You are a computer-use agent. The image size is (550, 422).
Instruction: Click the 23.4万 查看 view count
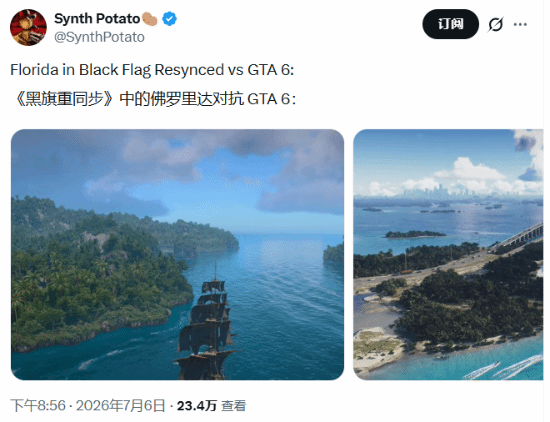(x=212, y=406)
